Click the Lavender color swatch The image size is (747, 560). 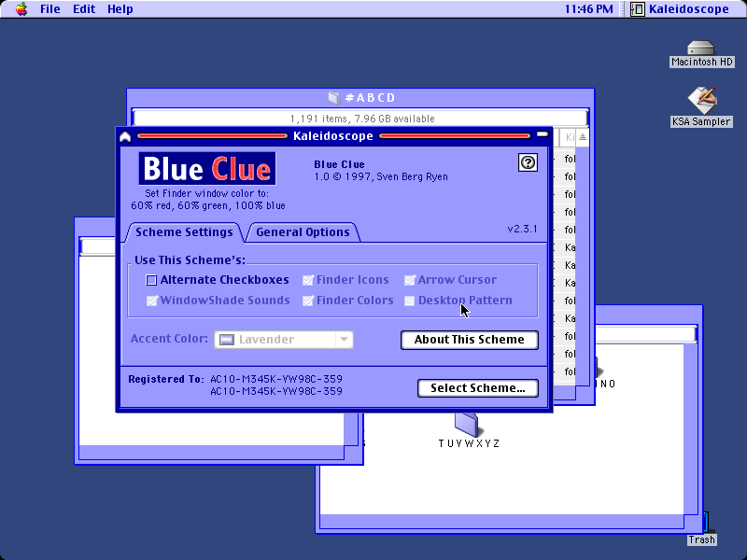point(227,340)
